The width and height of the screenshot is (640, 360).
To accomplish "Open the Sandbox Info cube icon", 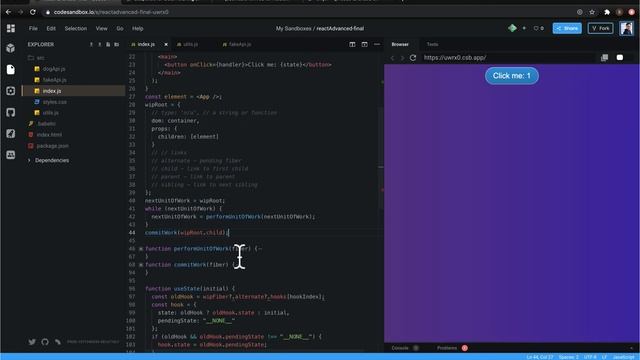I will click(x=11, y=48).
